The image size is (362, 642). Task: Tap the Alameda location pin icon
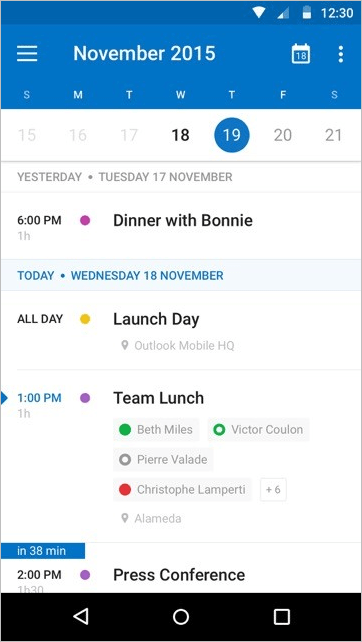coord(125,519)
